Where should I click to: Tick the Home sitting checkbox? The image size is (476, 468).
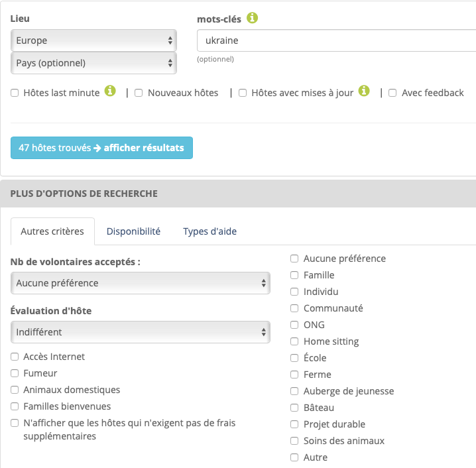[x=295, y=341]
